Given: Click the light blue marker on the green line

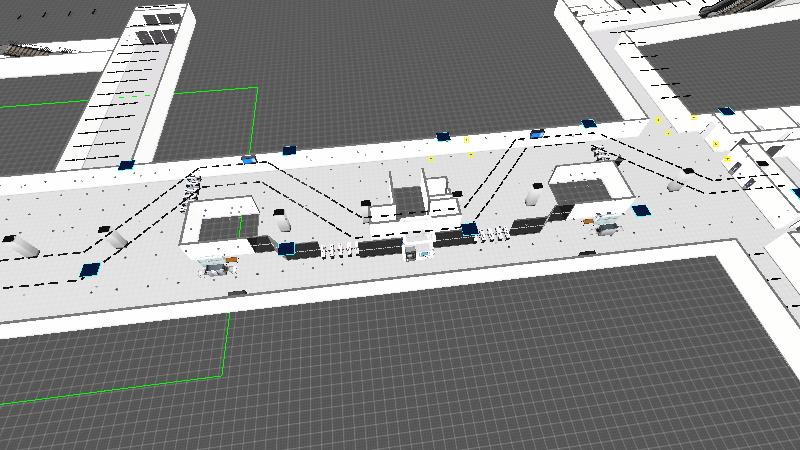Looking at the screenshot, I should [249, 160].
